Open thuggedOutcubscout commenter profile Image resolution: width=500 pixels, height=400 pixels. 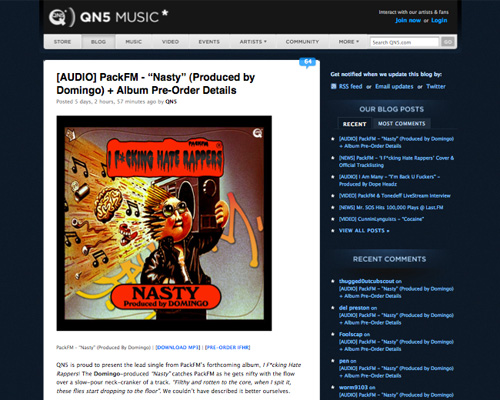tap(367, 281)
